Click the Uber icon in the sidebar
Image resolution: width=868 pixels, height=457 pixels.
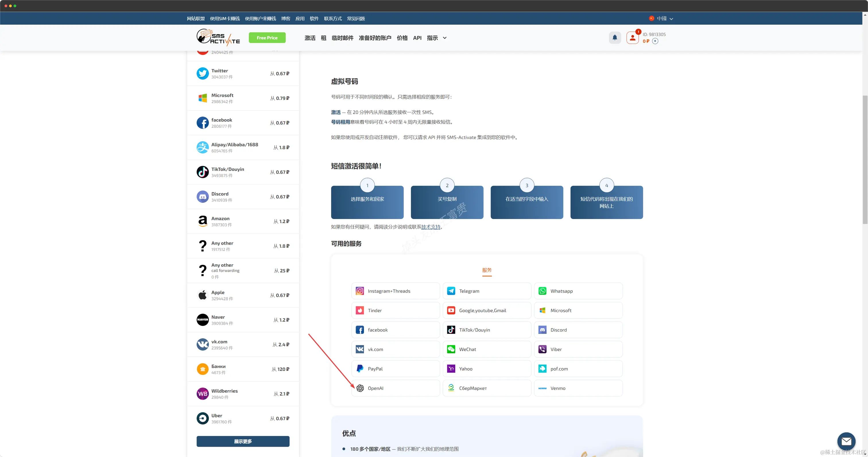(x=203, y=418)
